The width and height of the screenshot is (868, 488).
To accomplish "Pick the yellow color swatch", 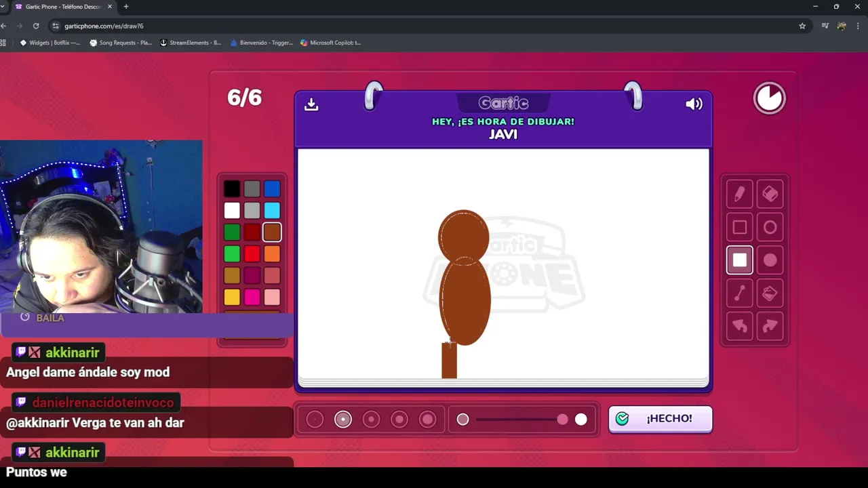I will tap(232, 298).
